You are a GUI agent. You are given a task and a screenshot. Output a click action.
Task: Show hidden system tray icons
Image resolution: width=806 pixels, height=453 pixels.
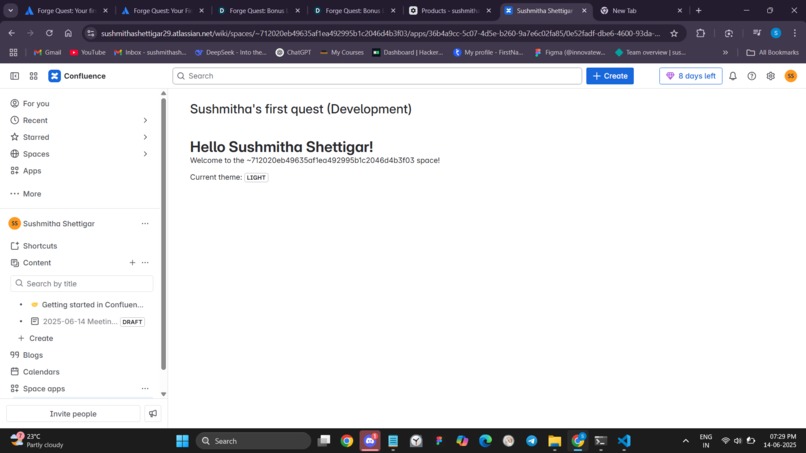click(x=685, y=441)
